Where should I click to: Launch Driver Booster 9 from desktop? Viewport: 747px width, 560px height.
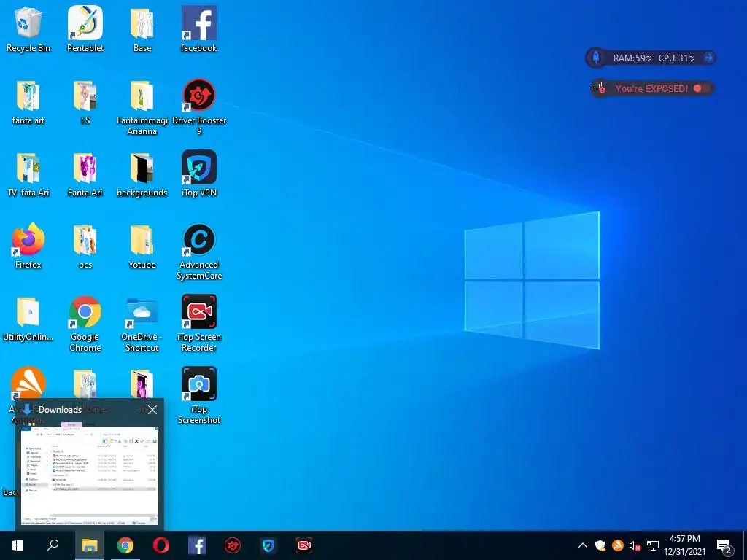[199, 108]
